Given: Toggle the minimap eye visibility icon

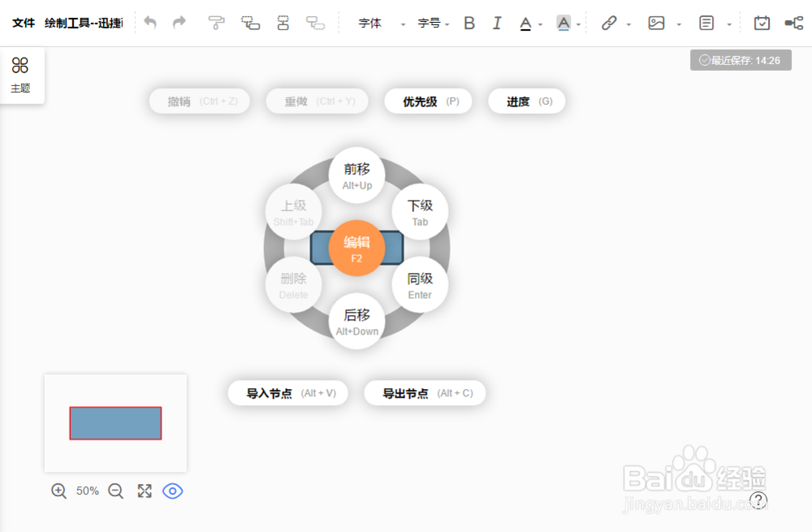Looking at the screenshot, I should [x=173, y=491].
